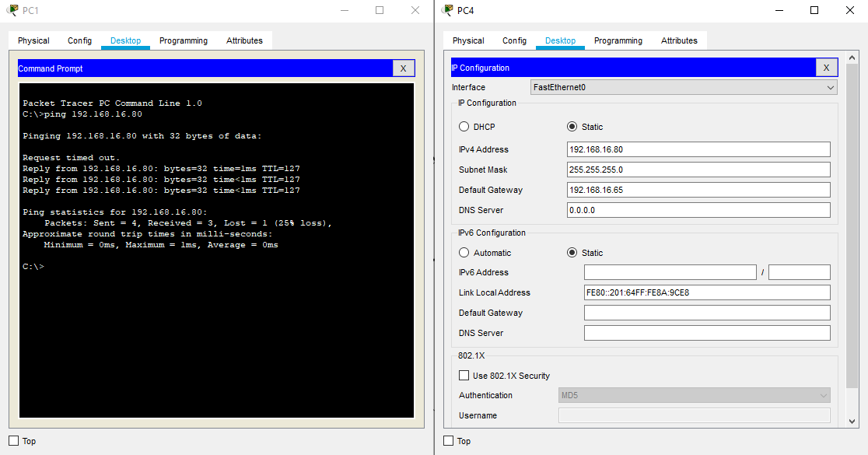
Task: Click 'Ping statistics for 192.168.16.80:' line
Action: [114, 212]
